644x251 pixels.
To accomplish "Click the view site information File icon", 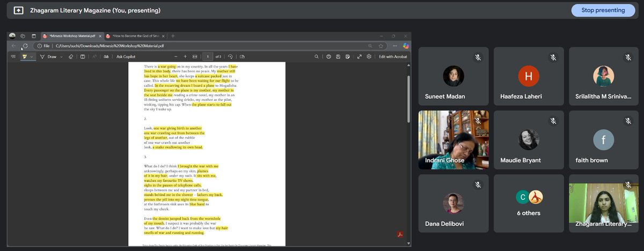I will click(44, 46).
